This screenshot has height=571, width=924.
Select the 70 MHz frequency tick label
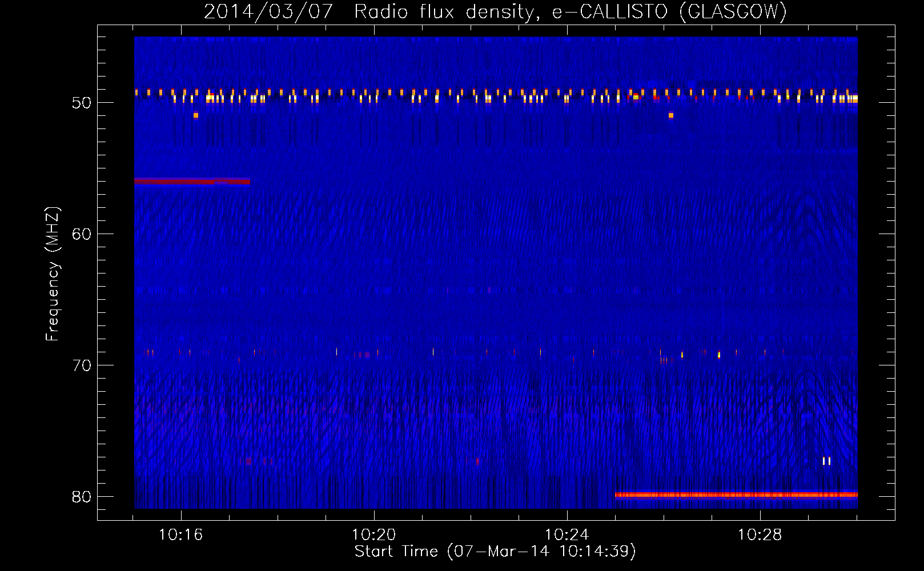pos(82,365)
